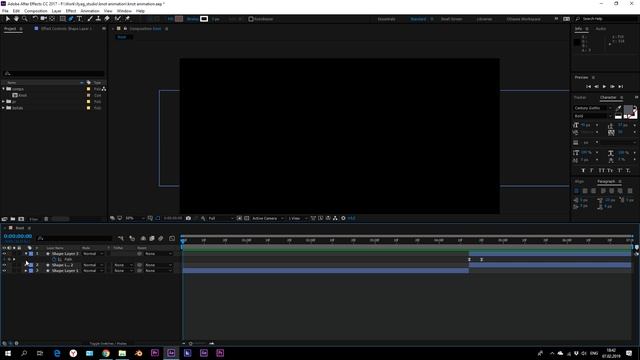Choose the Essentials workspace
Image resolution: width=640 pixels, height=360 pixels.
386,19
